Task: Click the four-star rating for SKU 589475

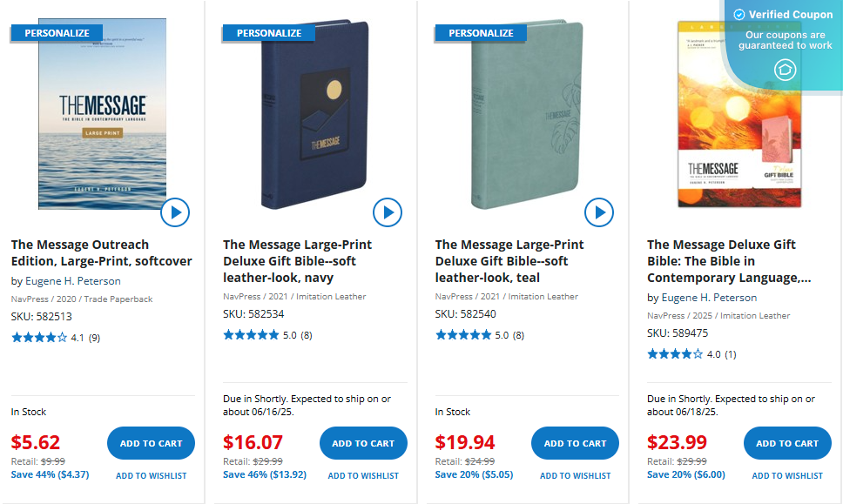Action: point(675,354)
